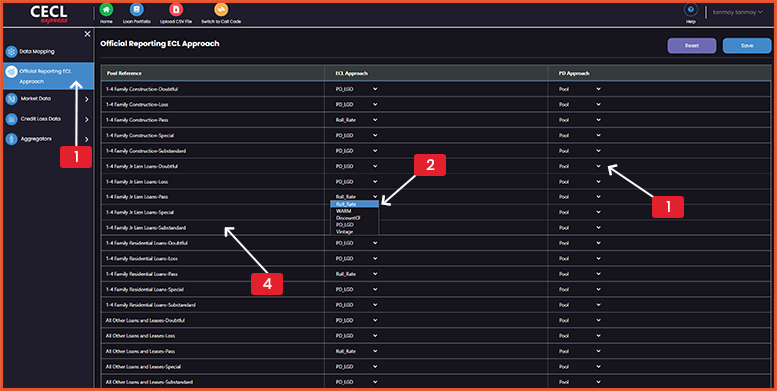
Task: Open the Help icon
Action: [x=690, y=10]
